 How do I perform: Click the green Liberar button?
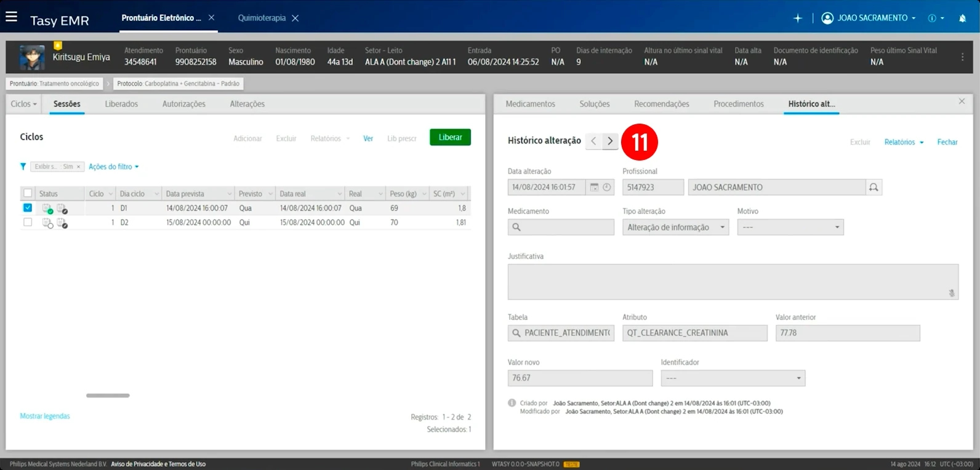451,137
